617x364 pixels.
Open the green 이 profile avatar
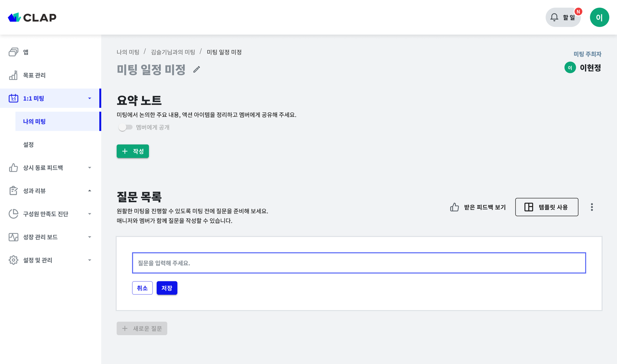point(599,17)
